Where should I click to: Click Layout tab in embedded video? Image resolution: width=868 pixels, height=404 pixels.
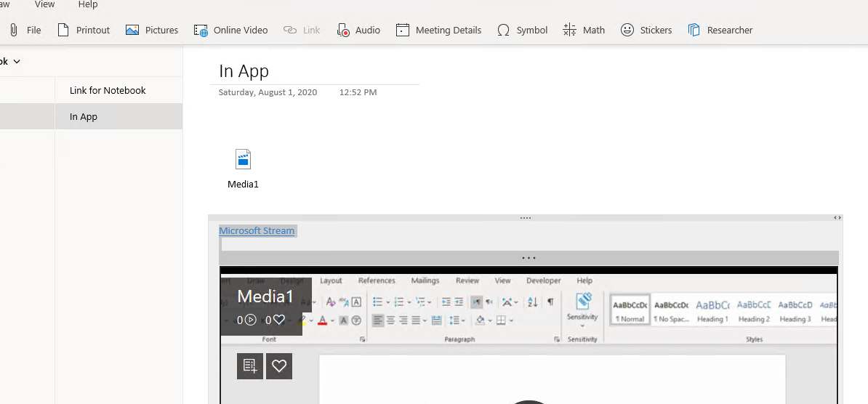point(331,280)
